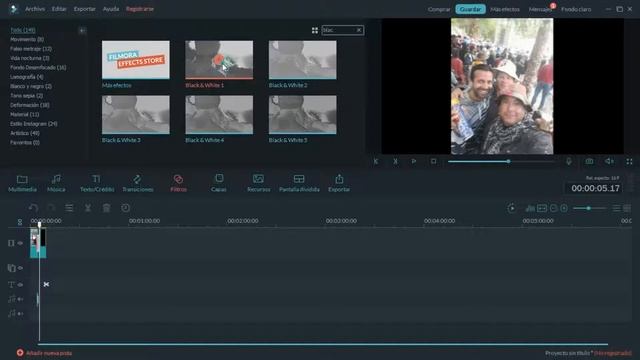Image resolution: width=640 pixels, height=360 pixels.
Task: Take a snapshot with camera icon
Action: 589,162
